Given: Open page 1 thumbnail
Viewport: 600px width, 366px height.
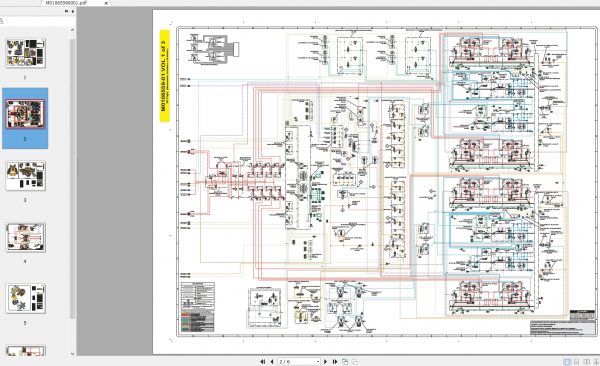Looking at the screenshot, I should (x=26, y=53).
